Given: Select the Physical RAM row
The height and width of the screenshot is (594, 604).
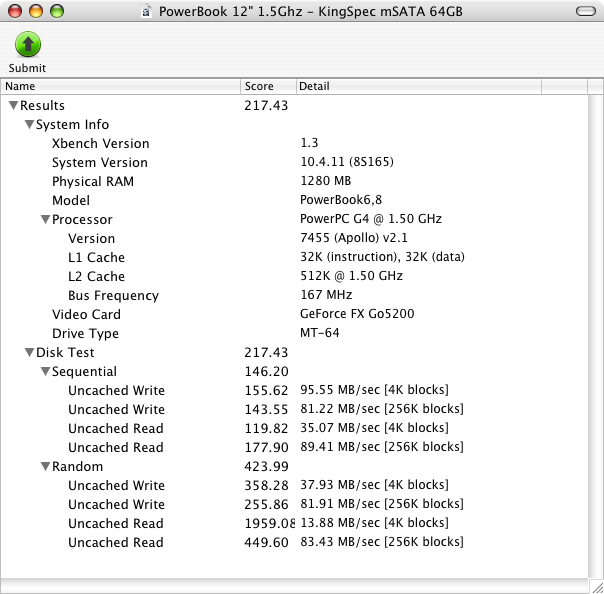Looking at the screenshot, I should tap(294, 181).
